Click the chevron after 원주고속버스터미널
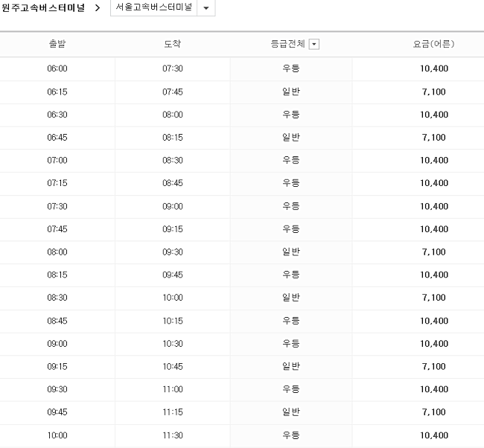The image size is (484, 448). point(98,7)
